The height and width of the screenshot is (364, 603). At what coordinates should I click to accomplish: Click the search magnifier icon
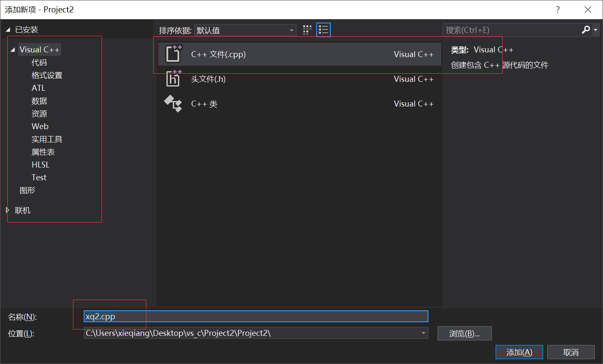[586, 29]
